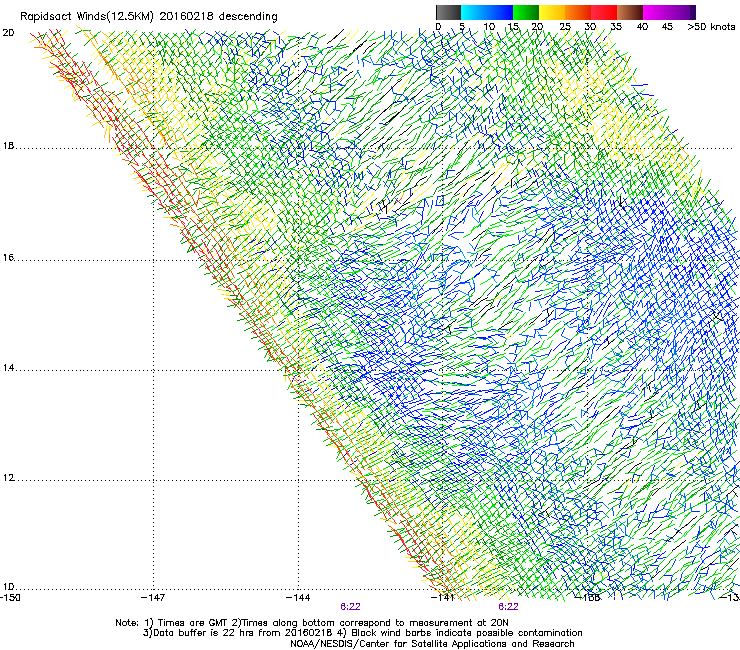The image size is (740, 650).
Task: Click the longitude -144 axis label
Action: (298, 598)
